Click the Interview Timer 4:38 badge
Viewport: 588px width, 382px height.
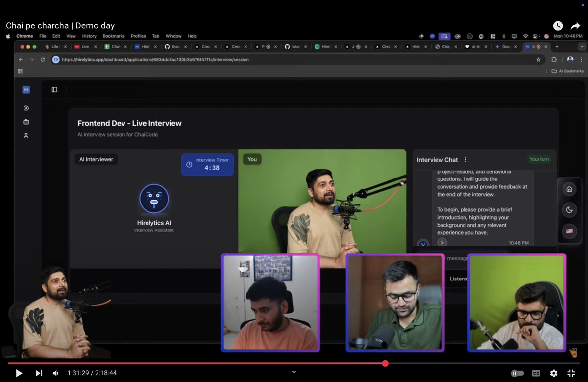click(207, 164)
